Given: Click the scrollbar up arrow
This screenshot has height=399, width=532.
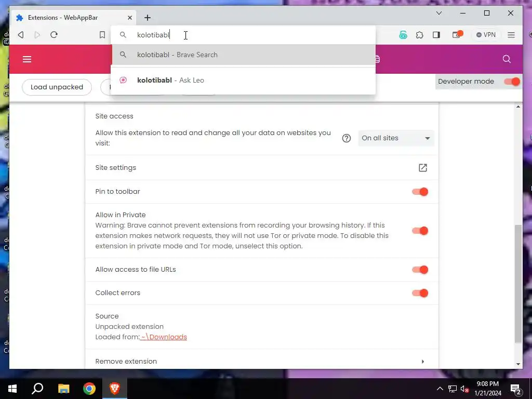Looking at the screenshot, I should pyautogui.click(x=518, y=107).
